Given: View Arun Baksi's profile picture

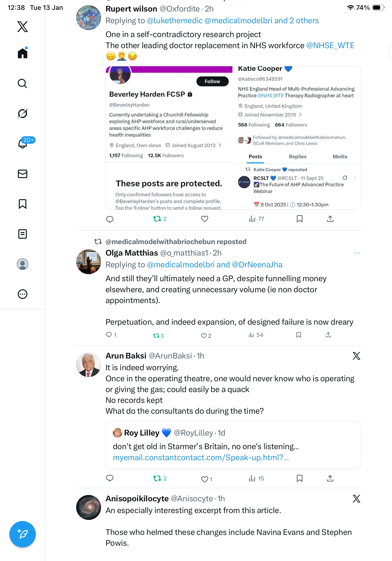Looking at the screenshot, I should click(88, 365).
